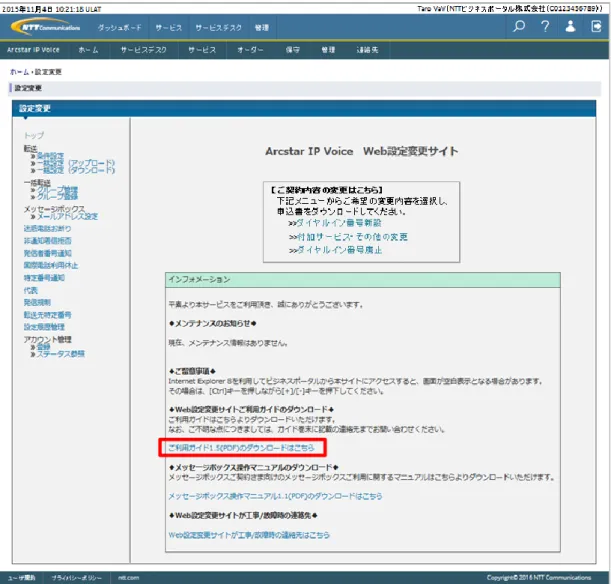Click the date and time text at top left
611x584 pixels.
52,9
